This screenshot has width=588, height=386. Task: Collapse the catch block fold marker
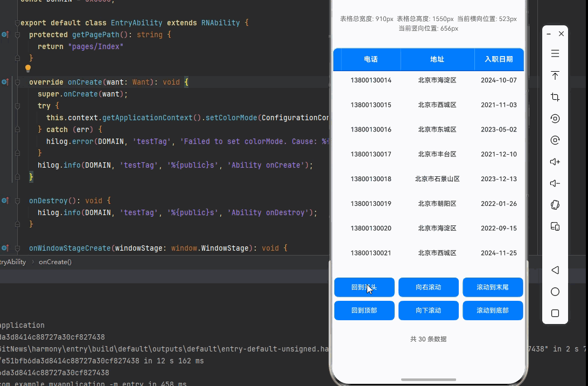[17, 129]
